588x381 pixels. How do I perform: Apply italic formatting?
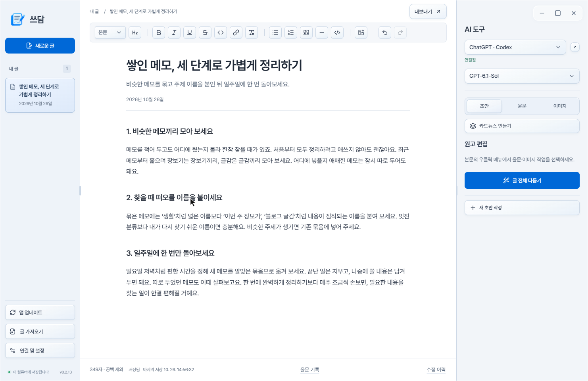point(174,33)
